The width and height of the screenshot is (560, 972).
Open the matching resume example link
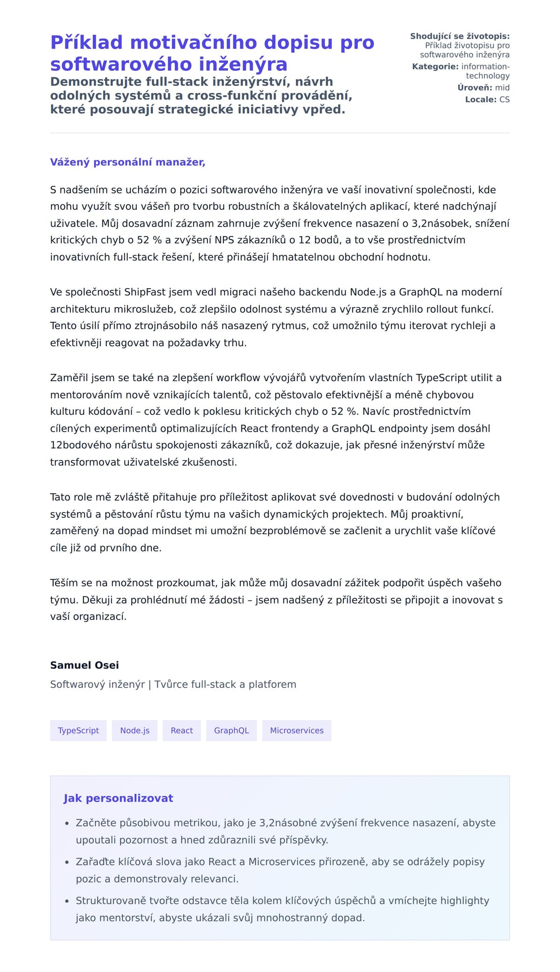tap(467, 50)
